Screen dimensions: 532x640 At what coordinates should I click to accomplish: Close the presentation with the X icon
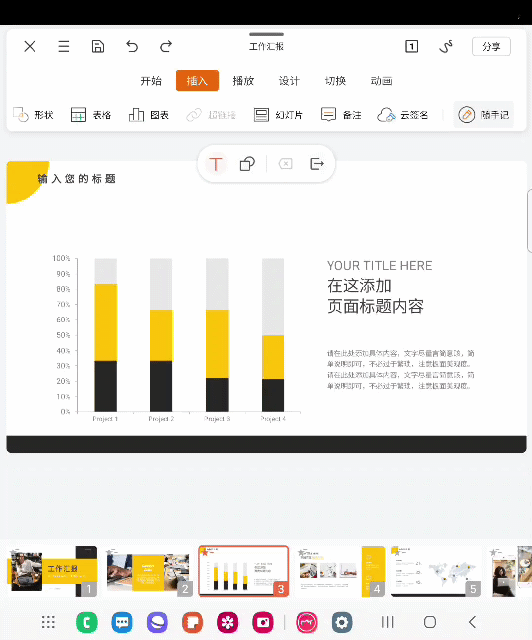(30, 46)
